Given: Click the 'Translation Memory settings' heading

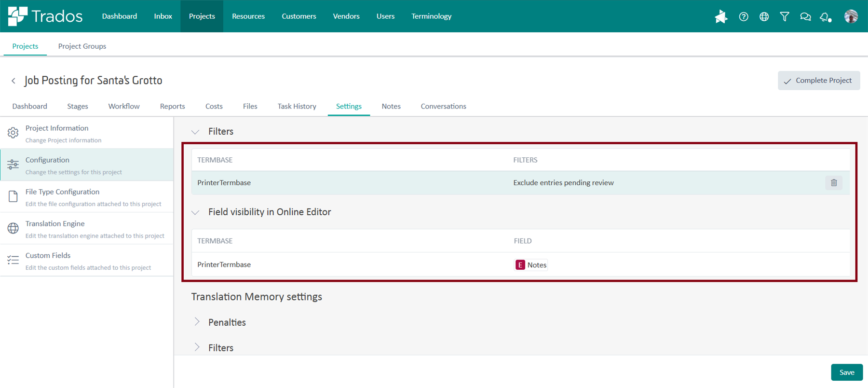Looking at the screenshot, I should click(257, 297).
